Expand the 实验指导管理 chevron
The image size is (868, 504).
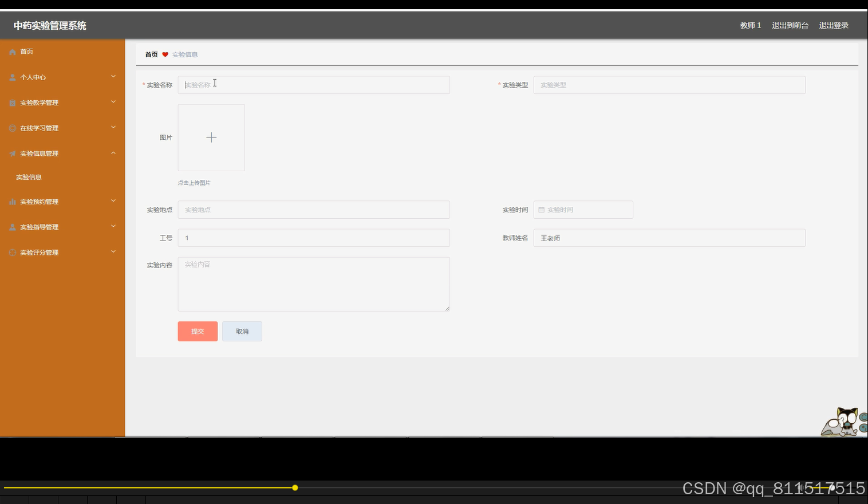pos(113,226)
